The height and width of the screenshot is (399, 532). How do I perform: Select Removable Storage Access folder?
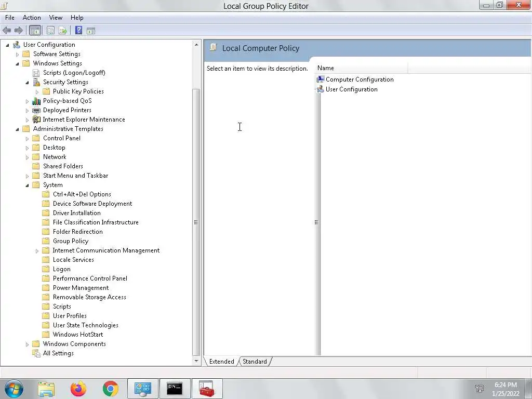(89, 297)
